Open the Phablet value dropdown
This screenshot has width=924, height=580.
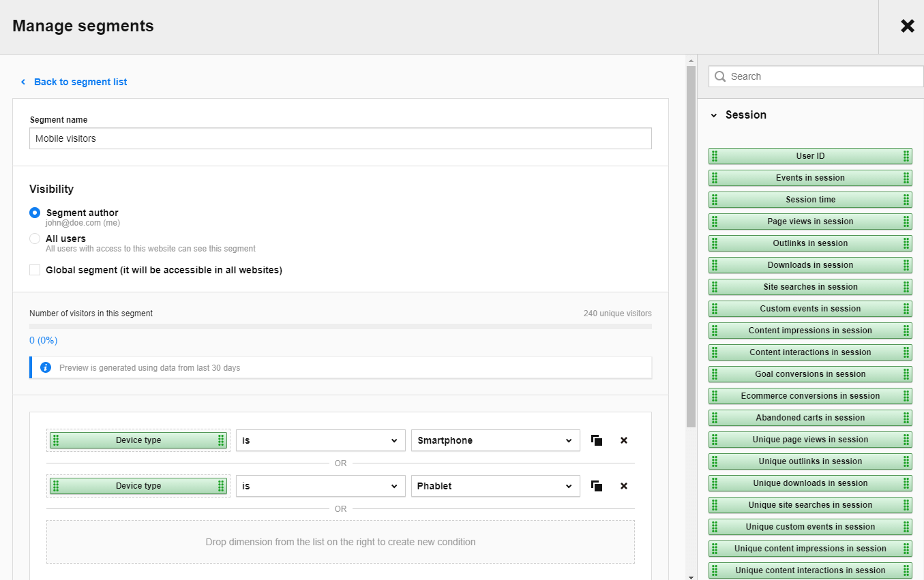(x=495, y=486)
